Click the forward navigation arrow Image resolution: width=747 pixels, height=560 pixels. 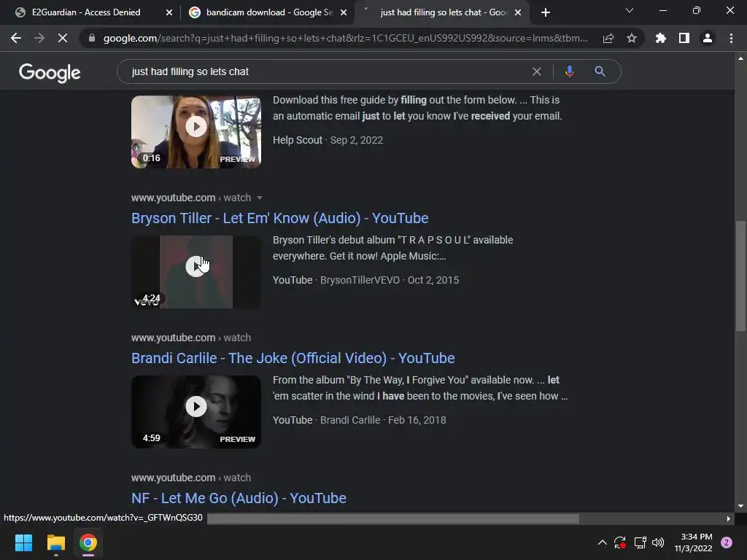point(39,38)
